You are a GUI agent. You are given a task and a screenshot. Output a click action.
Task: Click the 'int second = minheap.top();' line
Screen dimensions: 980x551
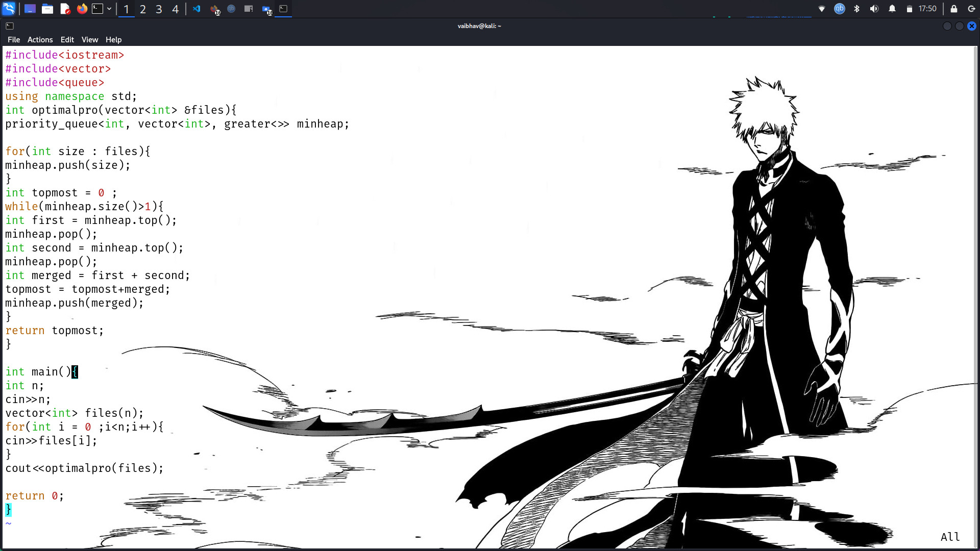94,248
